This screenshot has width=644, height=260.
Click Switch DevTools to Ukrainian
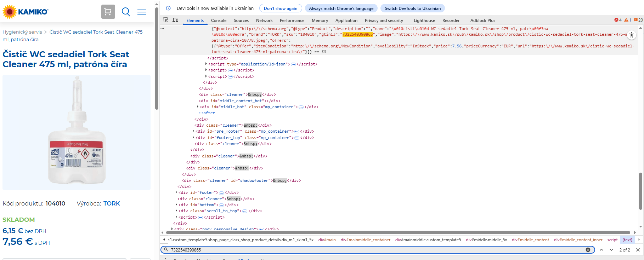413,8
